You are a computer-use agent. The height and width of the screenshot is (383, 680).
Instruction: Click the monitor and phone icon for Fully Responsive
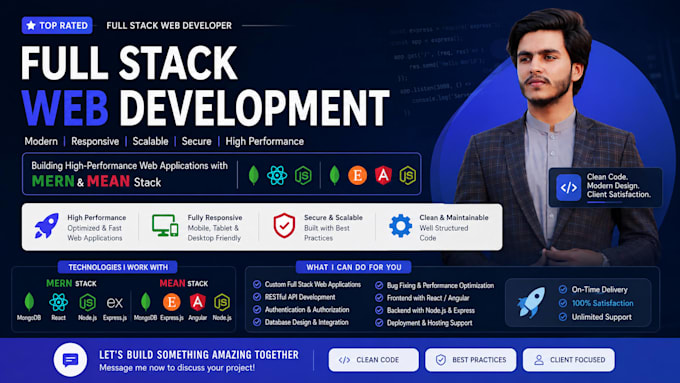(x=165, y=226)
